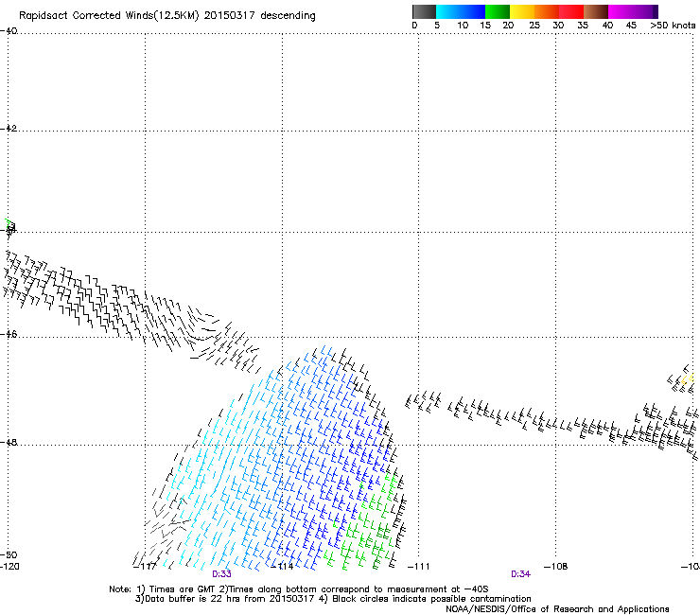Click the yellow 20-25 knots legend swatch

pyautogui.click(x=522, y=11)
